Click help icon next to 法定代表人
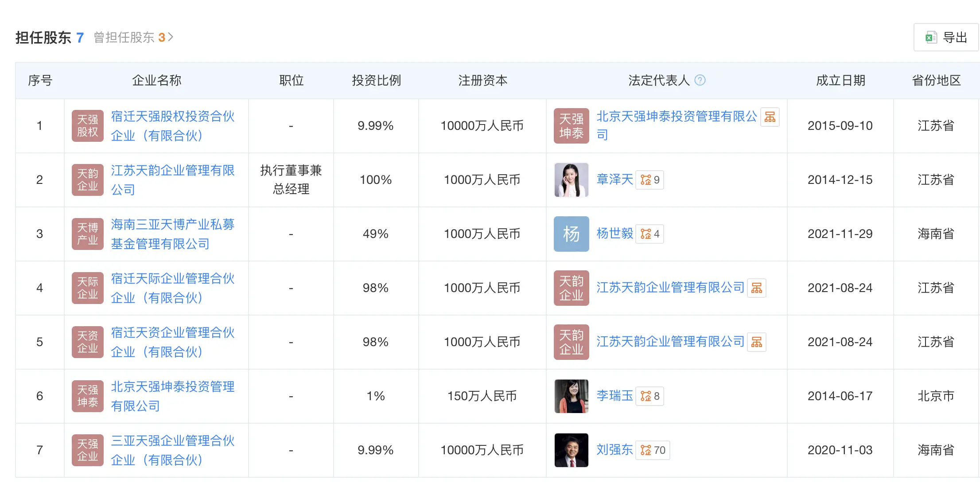The width and height of the screenshot is (980, 499). [700, 80]
